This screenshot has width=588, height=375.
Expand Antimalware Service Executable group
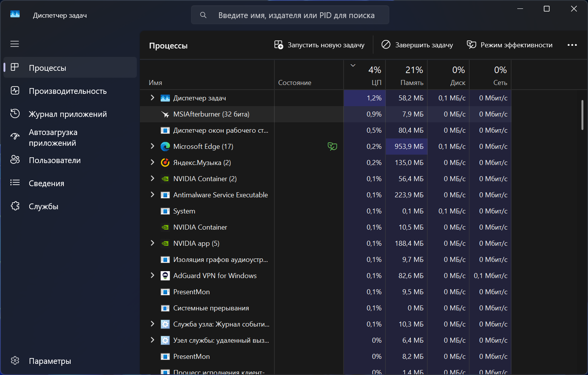[152, 195]
